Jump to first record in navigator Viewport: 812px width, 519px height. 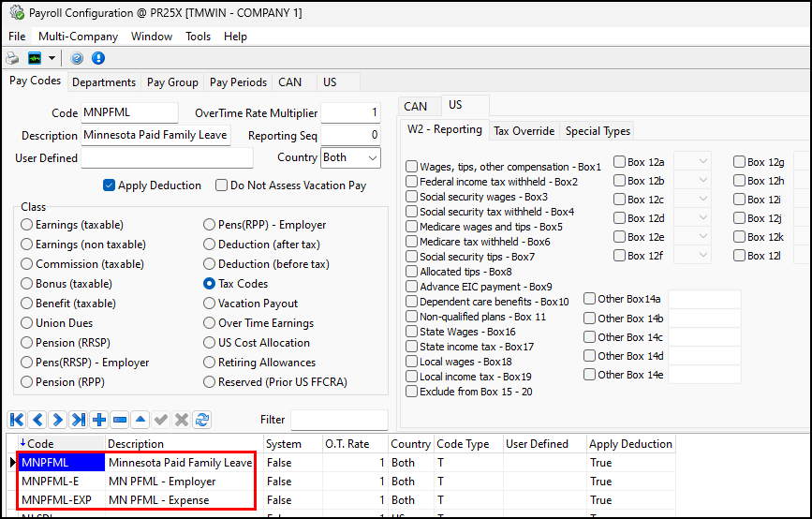(17, 420)
